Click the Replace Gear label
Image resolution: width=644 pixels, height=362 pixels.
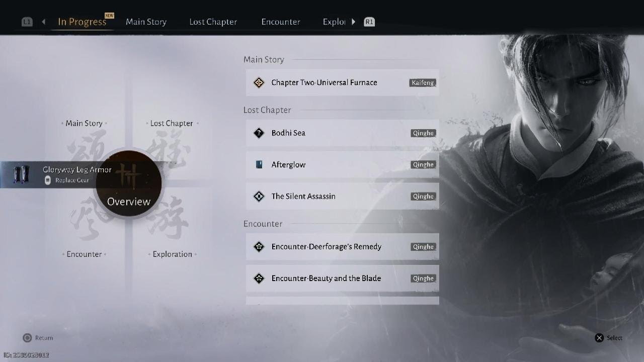coord(72,180)
